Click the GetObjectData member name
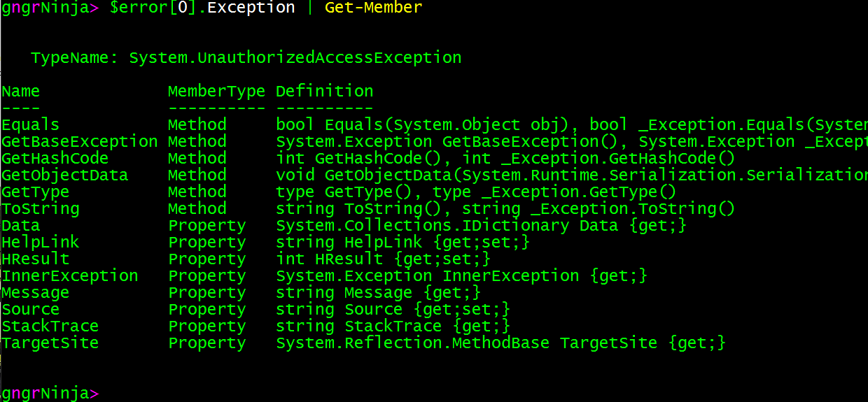868x402 pixels. pyautogui.click(x=64, y=175)
